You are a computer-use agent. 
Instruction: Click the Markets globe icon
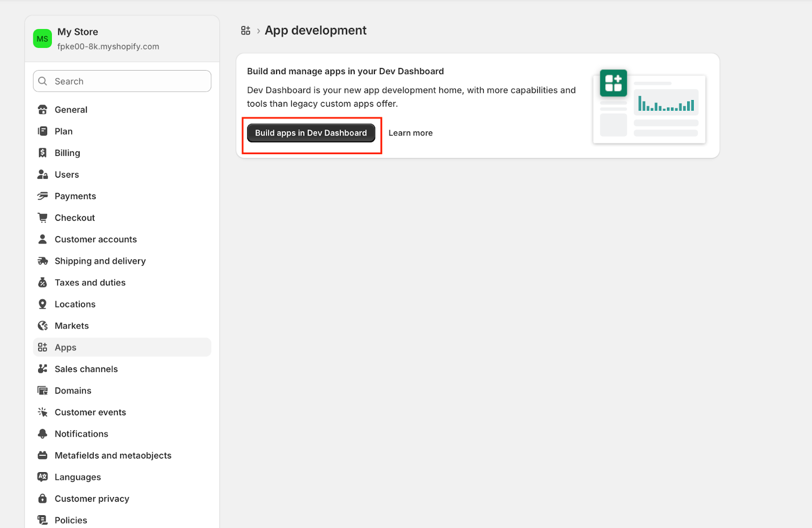[x=43, y=326]
